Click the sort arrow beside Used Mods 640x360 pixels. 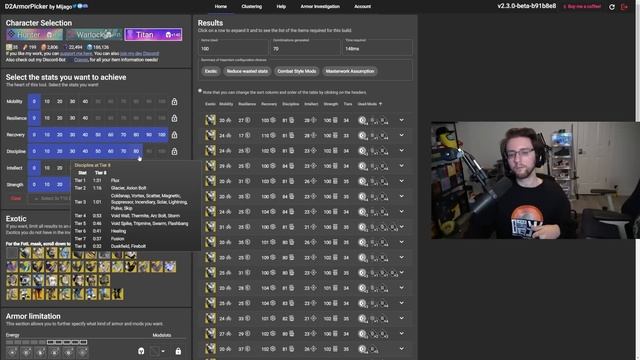[x=380, y=104]
